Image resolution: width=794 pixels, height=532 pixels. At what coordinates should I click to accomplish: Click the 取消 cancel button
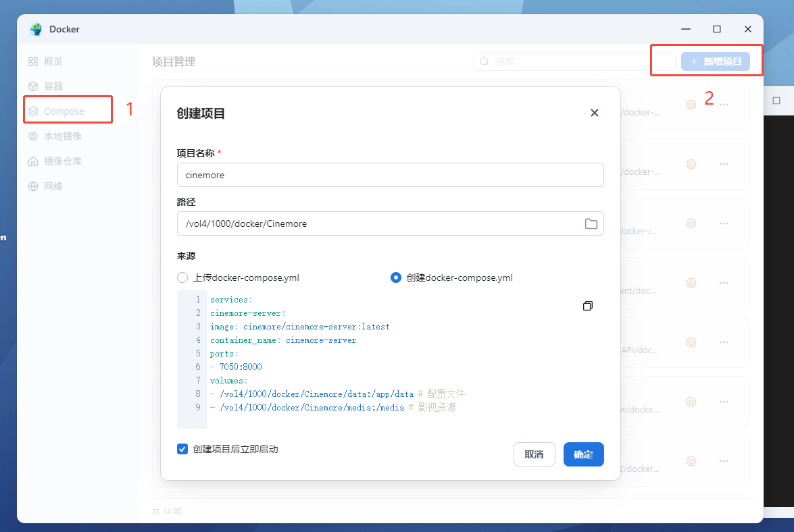tap(535, 454)
